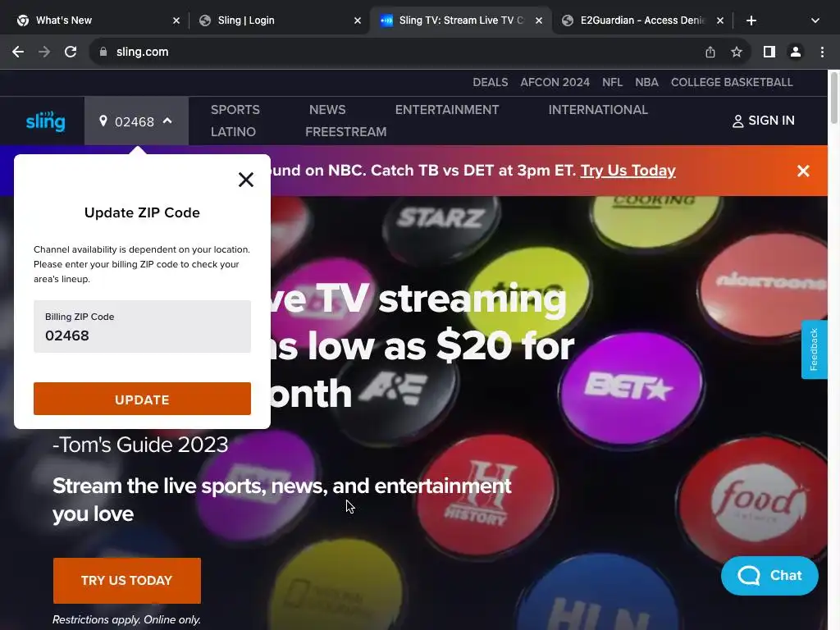Close the Sling TV Stream Live TV tab
The image size is (840, 630).
tap(539, 21)
